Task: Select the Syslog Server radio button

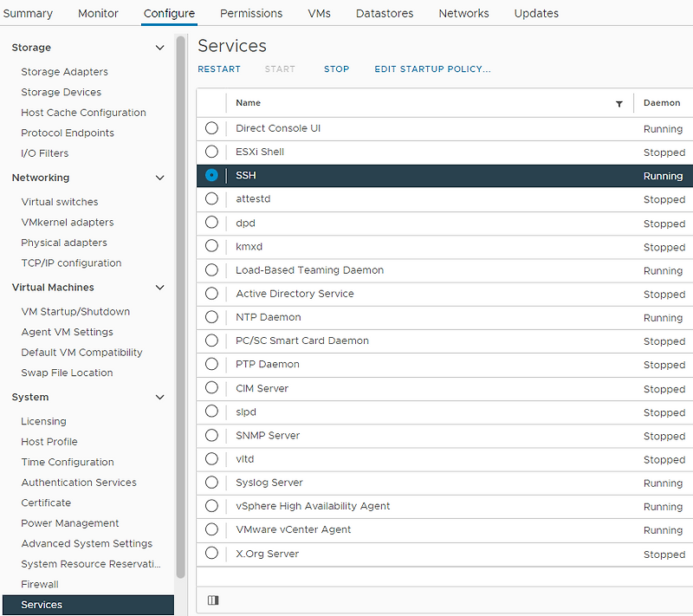Action: (211, 482)
